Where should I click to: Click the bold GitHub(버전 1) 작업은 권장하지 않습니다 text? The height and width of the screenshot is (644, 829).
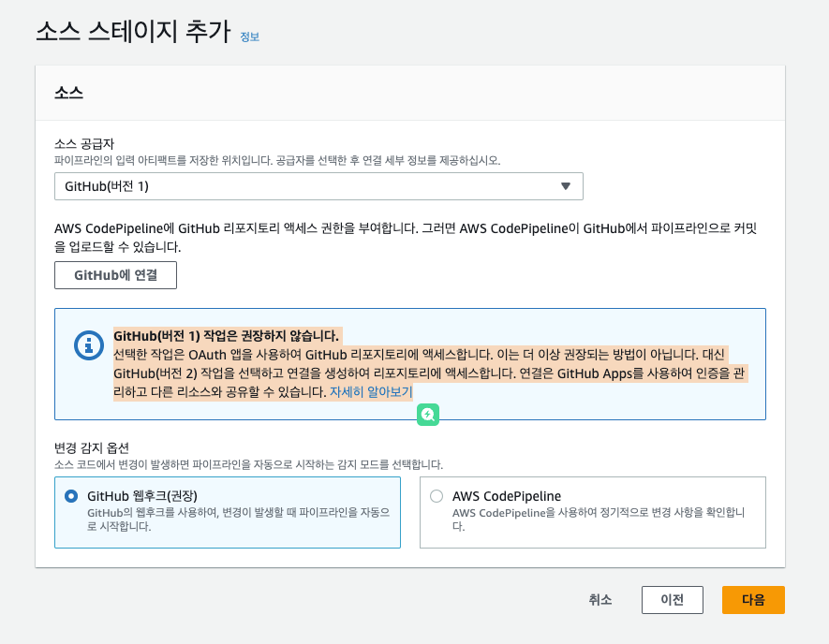(227, 336)
